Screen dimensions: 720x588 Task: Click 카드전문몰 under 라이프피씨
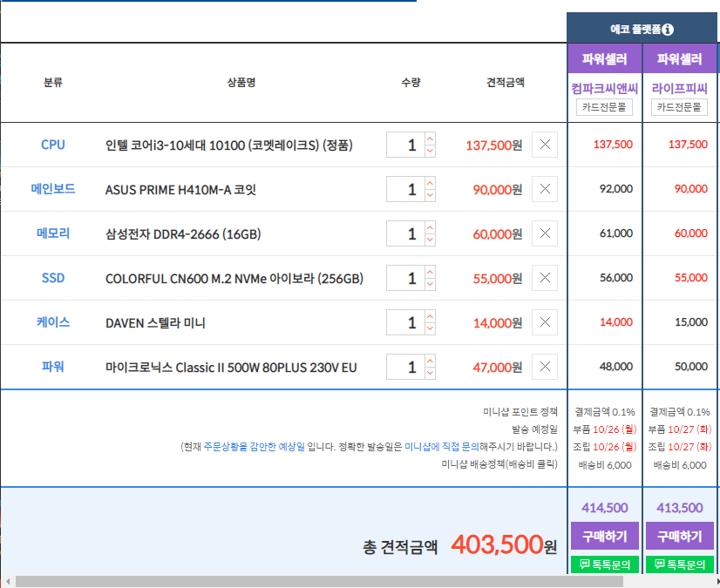pos(679,107)
